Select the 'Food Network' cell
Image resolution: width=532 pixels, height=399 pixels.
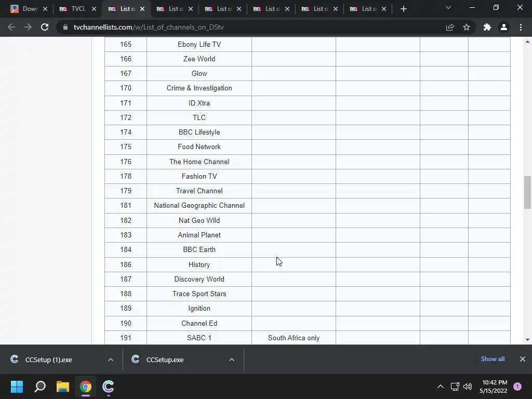coord(199,147)
